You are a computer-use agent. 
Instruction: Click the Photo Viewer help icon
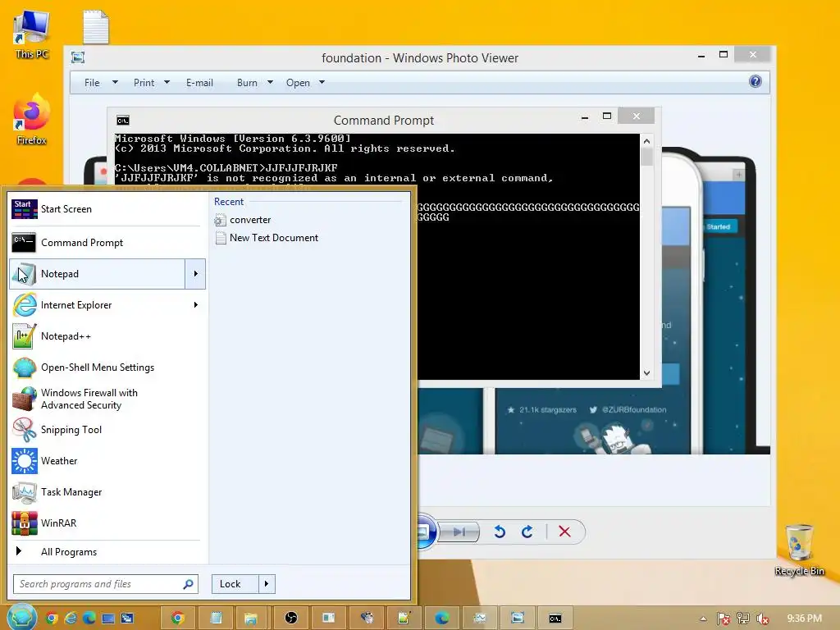click(756, 81)
